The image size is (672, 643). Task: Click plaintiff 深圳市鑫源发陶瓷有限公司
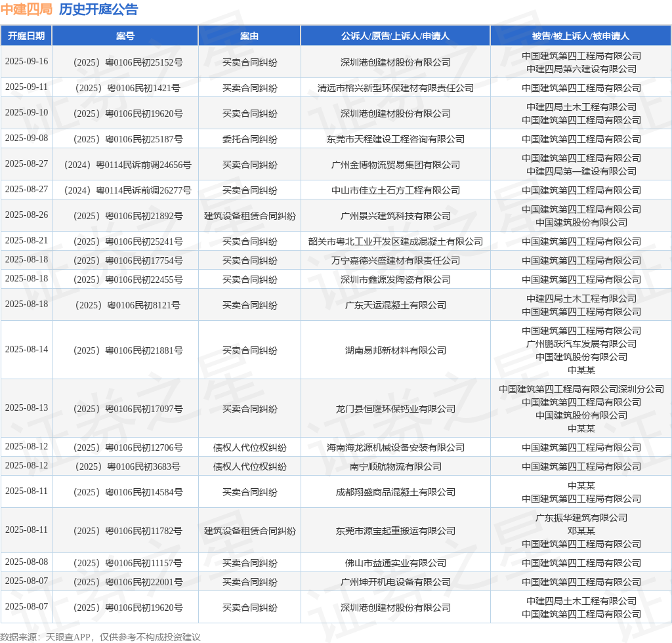tap(396, 280)
